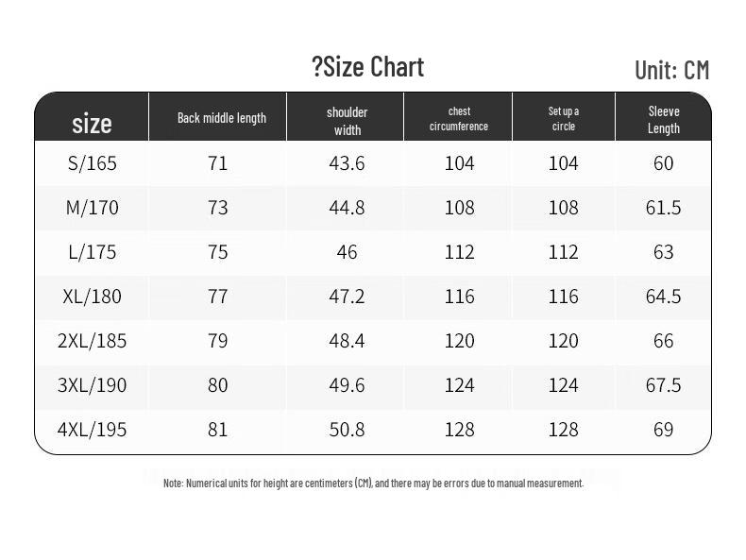The image size is (746, 560).
Task: Click the 3XL/190 size row label
Action: 92,385
